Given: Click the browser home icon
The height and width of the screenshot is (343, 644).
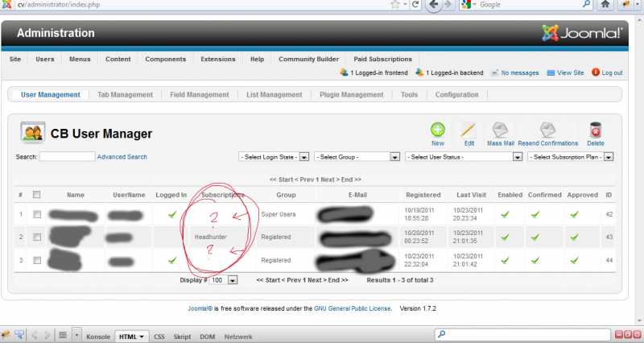Looking at the screenshot, I should click(605, 5).
